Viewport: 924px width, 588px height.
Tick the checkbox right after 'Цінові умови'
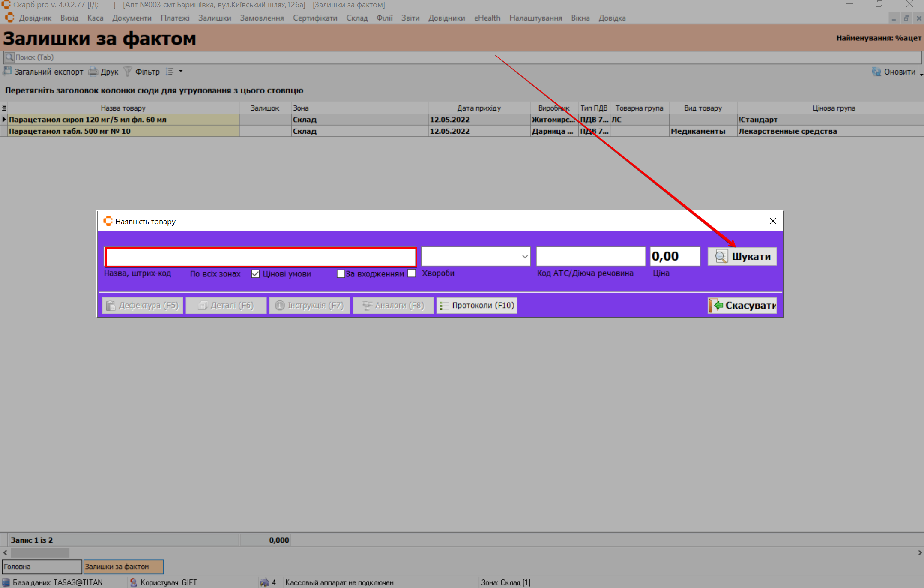(x=341, y=274)
